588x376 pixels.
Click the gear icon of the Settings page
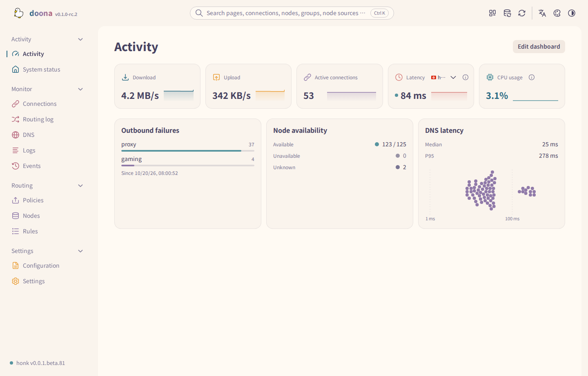pyautogui.click(x=16, y=281)
